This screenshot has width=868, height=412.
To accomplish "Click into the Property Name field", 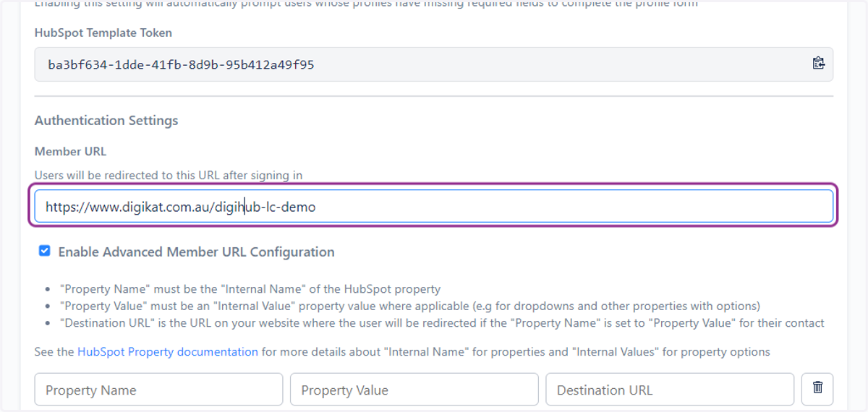I will (x=158, y=390).
